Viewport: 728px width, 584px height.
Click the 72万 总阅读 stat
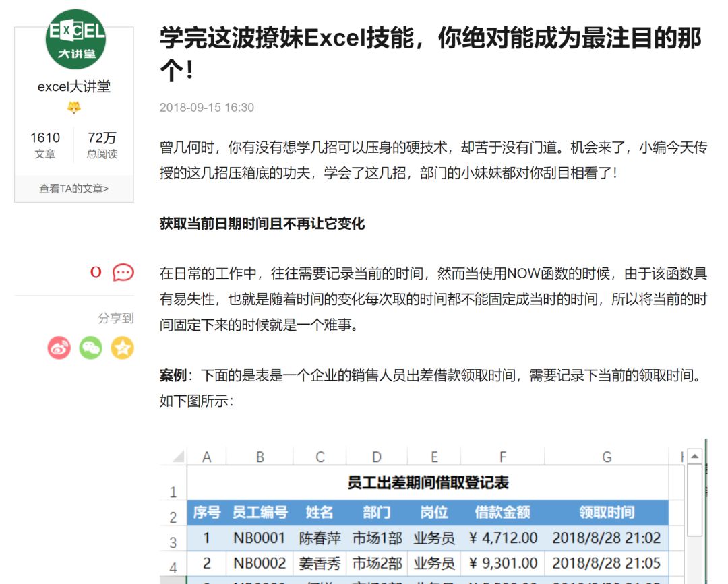pyautogui.click(x=102, y=145)
